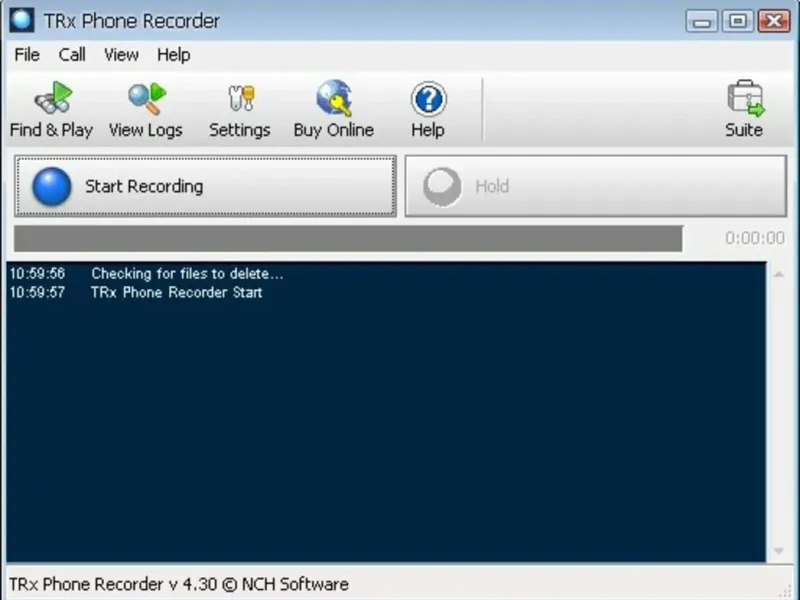The width and height of the screenshot is (800, 600).
Task: Click the 0:00:00 recording timer
Action: tap(755, 238)
